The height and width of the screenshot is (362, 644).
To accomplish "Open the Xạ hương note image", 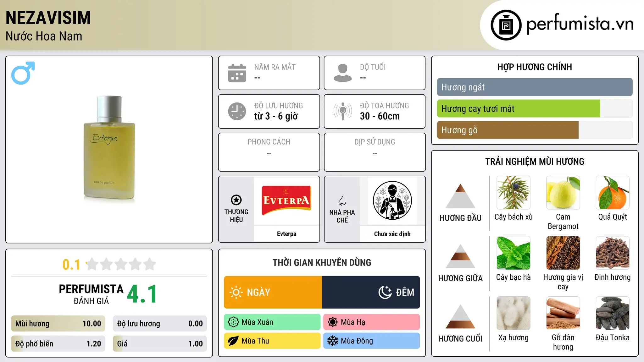I will point(514,313).
